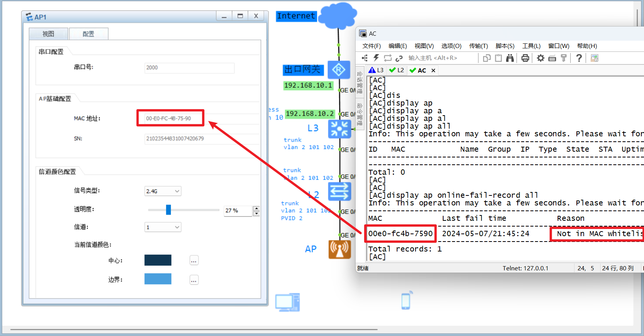This screenshot has height=336, width=644.
Task: Click the last toolbar icon with padlock
Action: 594,58
